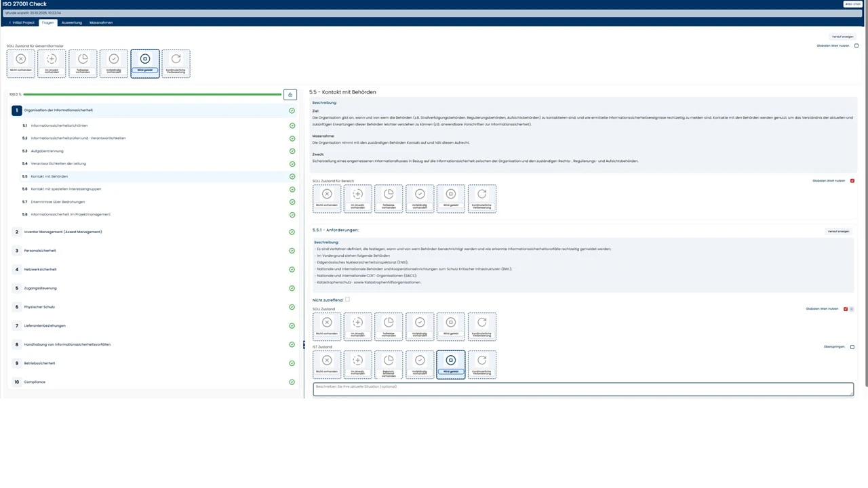Click the current situation description text field
Image resolution: width=868 pixels, height=488 pixels.
pos(583,388)
